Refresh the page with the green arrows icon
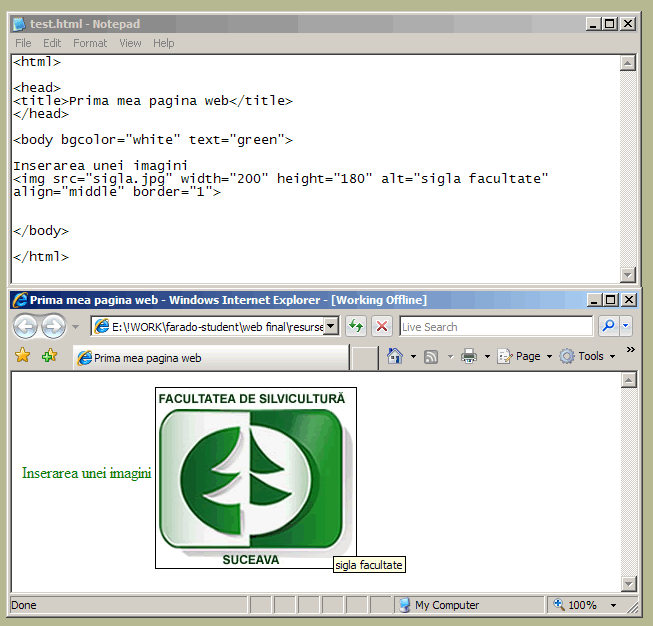This screenshot has height=626, width=653. [x=356, y=326]
